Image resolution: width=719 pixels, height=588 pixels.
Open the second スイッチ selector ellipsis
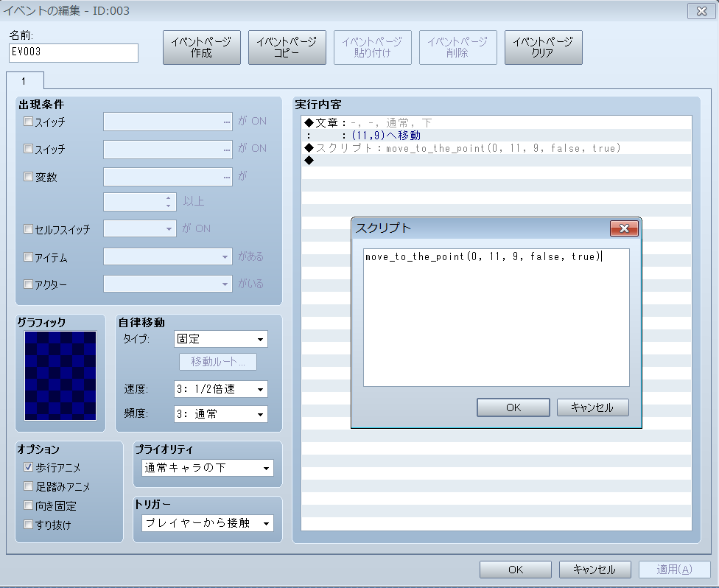tap(226, 150)
